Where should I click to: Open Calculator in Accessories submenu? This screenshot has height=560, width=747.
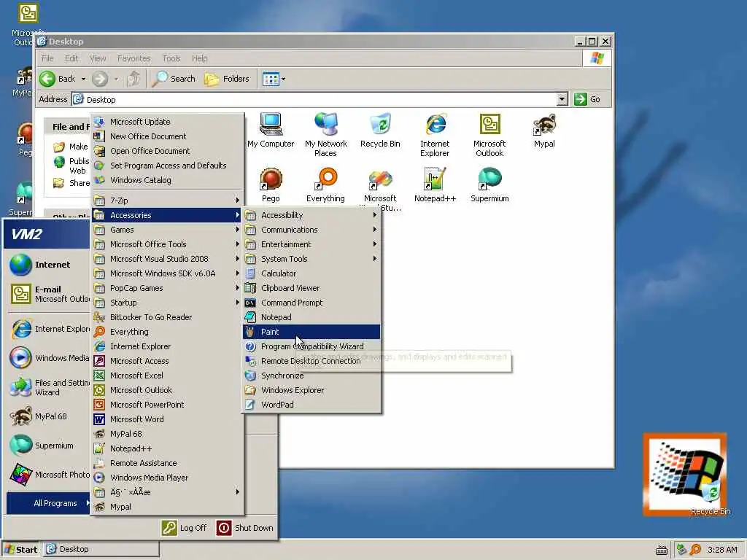[311, 273]
